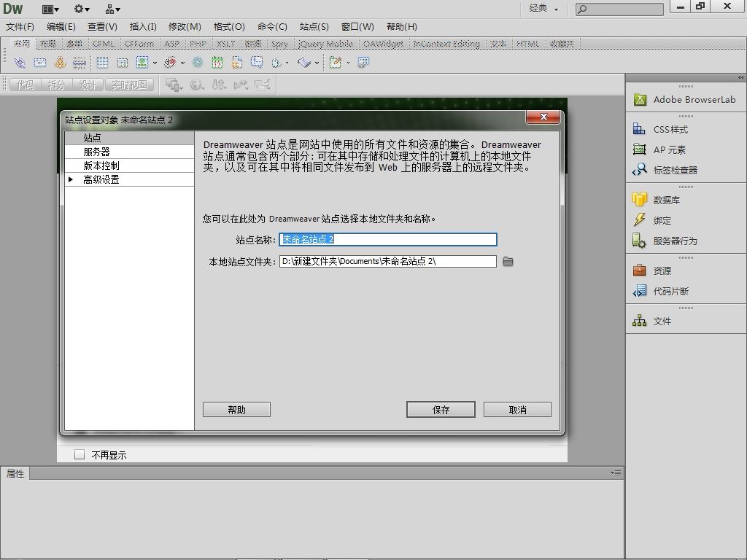The image size is (747, 560).
Task: Click the Head tags icon
Action: (x=276, y=63)
